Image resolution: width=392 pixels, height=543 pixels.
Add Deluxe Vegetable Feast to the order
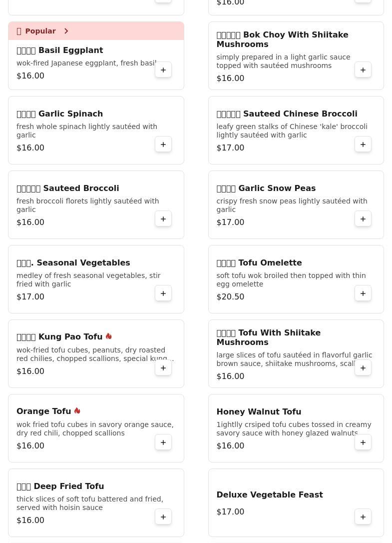[363, 516]
